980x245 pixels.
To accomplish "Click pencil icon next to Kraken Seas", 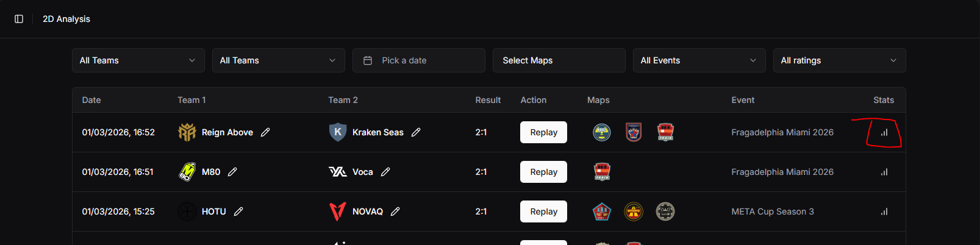I will 416,132.
